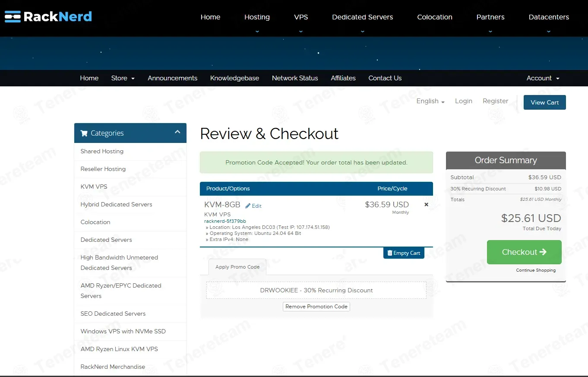Open the KVM VPS category in sidebar
Image resolution: width=588 pixels, height=377 pixels.
(130, 187)
